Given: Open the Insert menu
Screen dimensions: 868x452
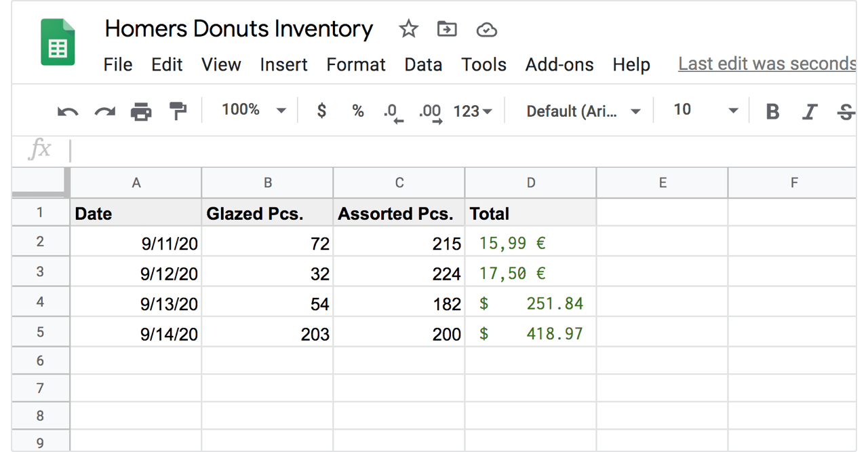Looking at the screenshot, I should pyautogui.click(x=283, y=64).
